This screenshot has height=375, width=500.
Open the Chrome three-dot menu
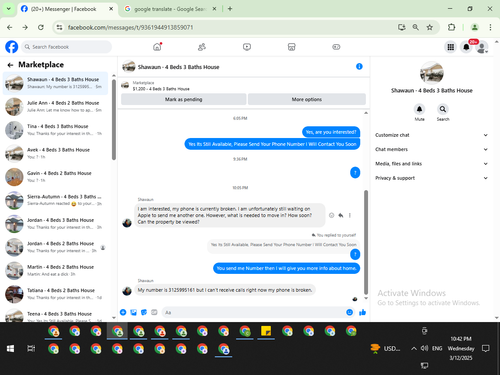pos(490,27)
